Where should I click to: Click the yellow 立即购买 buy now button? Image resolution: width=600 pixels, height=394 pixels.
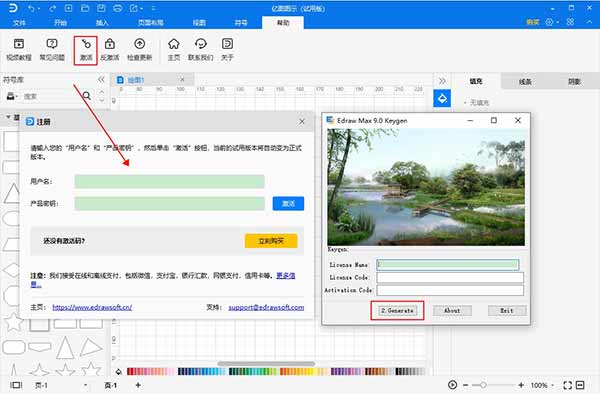point(271,241)
